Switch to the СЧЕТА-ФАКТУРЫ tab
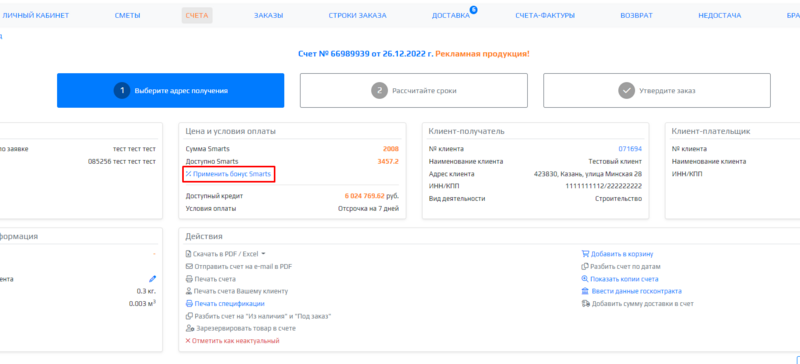Screen dimensions: 800x364 [545, 15]
